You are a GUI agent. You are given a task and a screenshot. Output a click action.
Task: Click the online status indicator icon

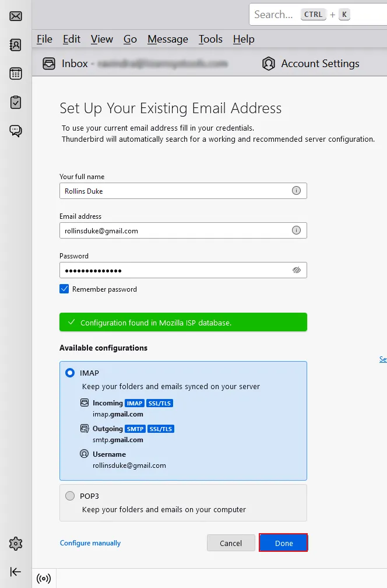[x=44, y=579]
